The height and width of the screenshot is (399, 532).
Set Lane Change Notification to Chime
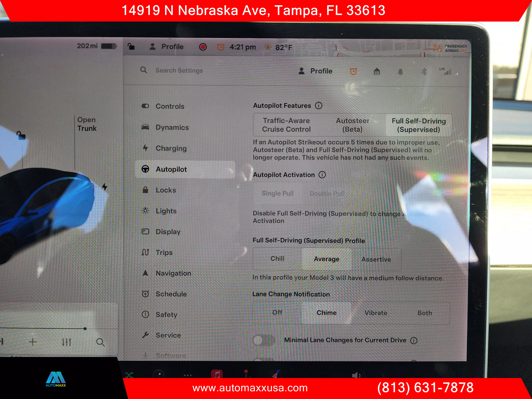tap(327, 312)
